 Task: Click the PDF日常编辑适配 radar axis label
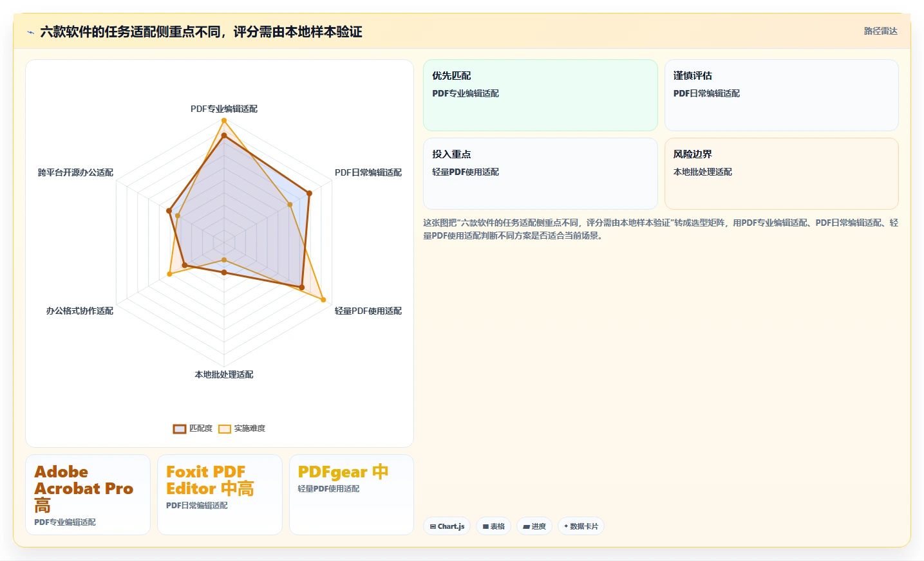tap(368, 172)
